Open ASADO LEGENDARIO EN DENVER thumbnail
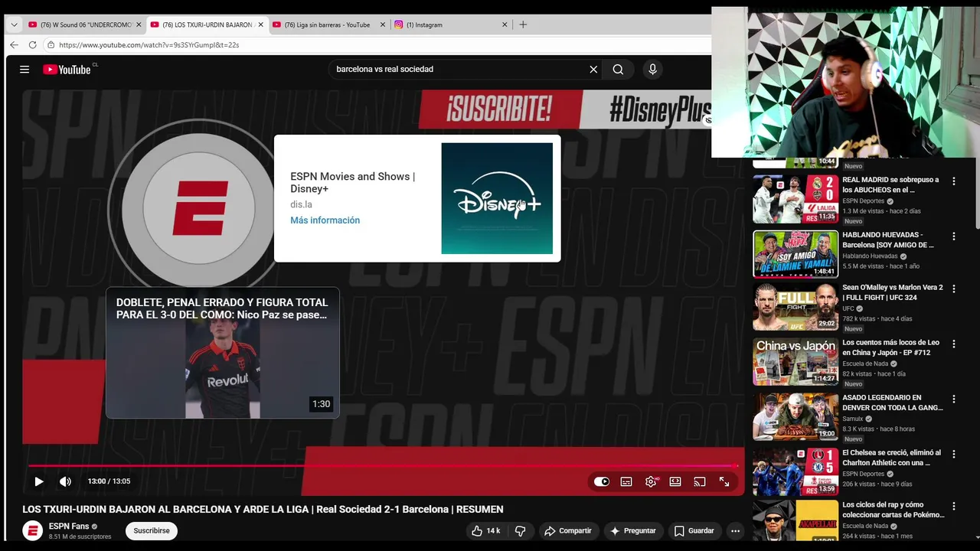 (795, 417)
